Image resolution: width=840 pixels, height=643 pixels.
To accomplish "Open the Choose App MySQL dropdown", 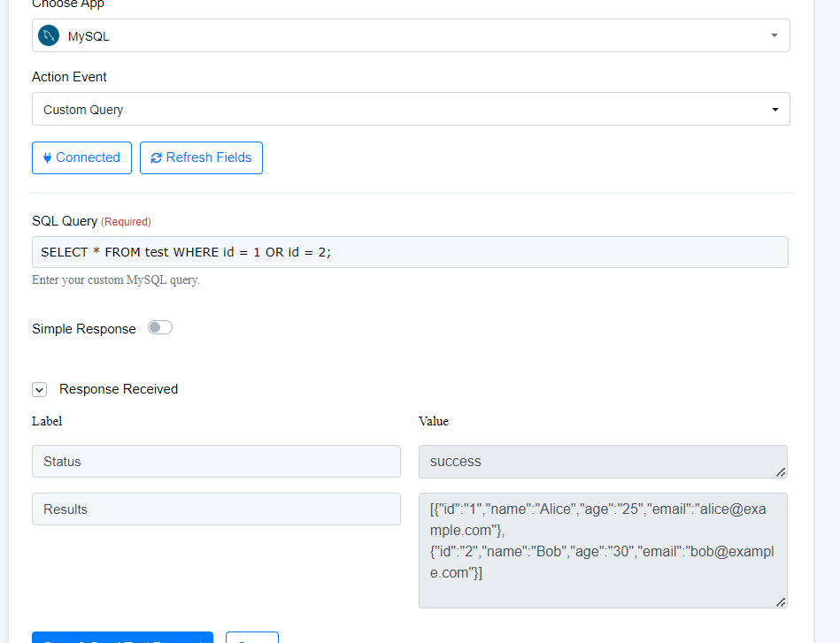I will 411,35.
